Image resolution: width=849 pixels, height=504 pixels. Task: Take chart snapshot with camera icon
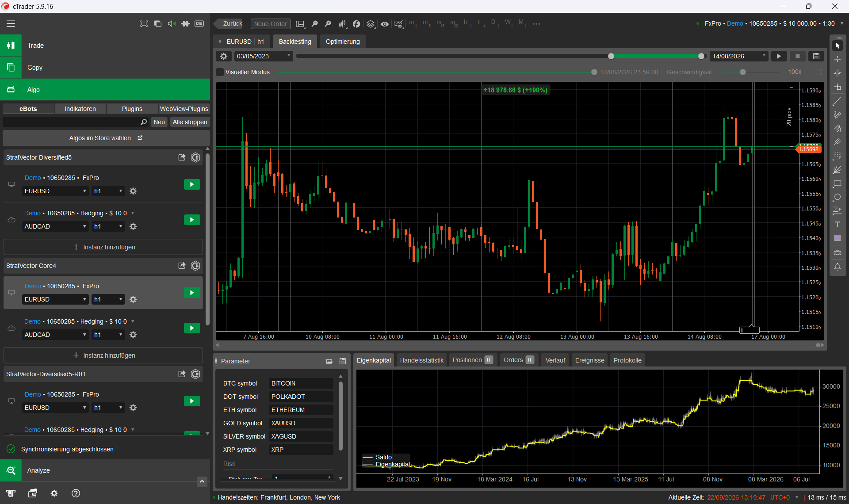pos(838,253)
